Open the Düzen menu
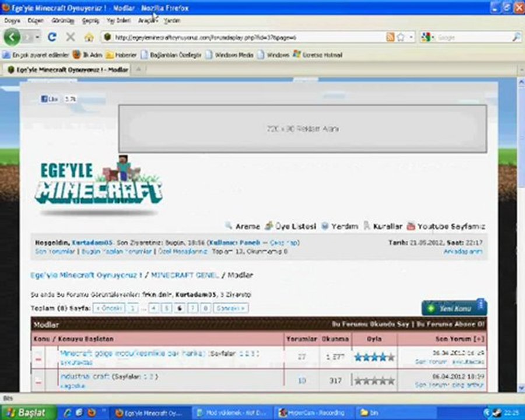525x420 pixels. click(x=36, y=20)
